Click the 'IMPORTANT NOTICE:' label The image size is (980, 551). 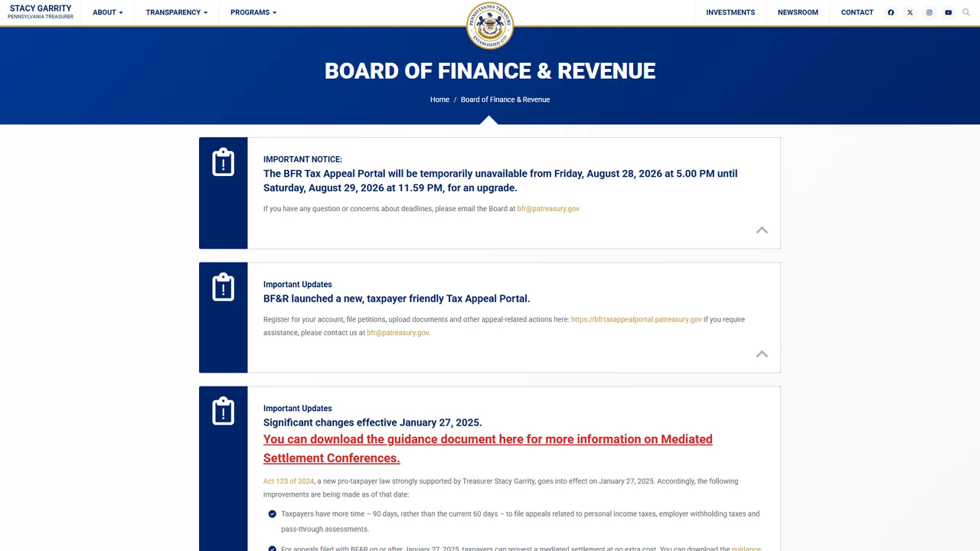(302, 159)
